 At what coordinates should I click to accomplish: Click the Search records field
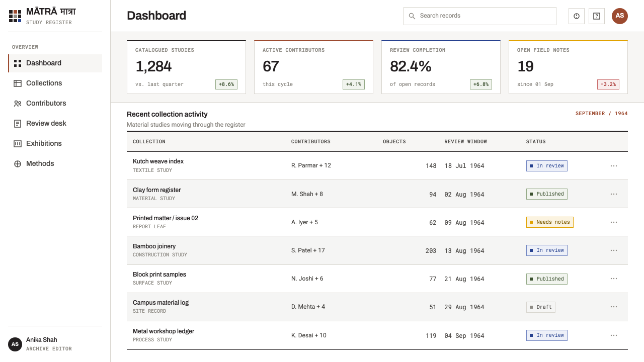click(x=480, y=16)
